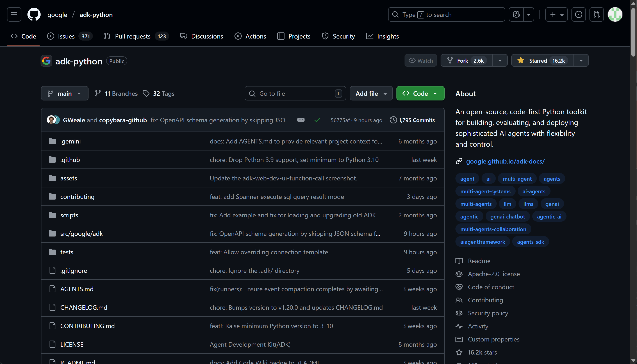This screenshot has height=364, width=637.
Task: Open the Issues tab
Action: click(x=70, y=36)
